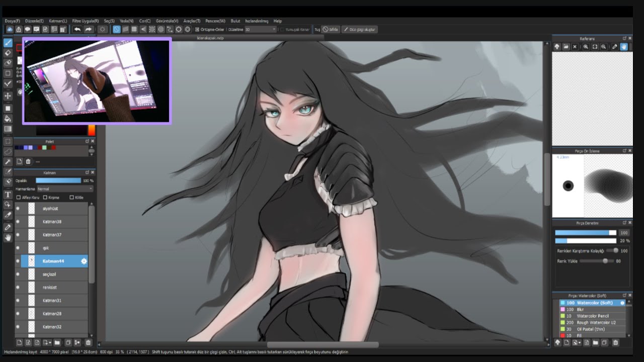Open the Katman menu in menu bar

click(x=58, y=21)
